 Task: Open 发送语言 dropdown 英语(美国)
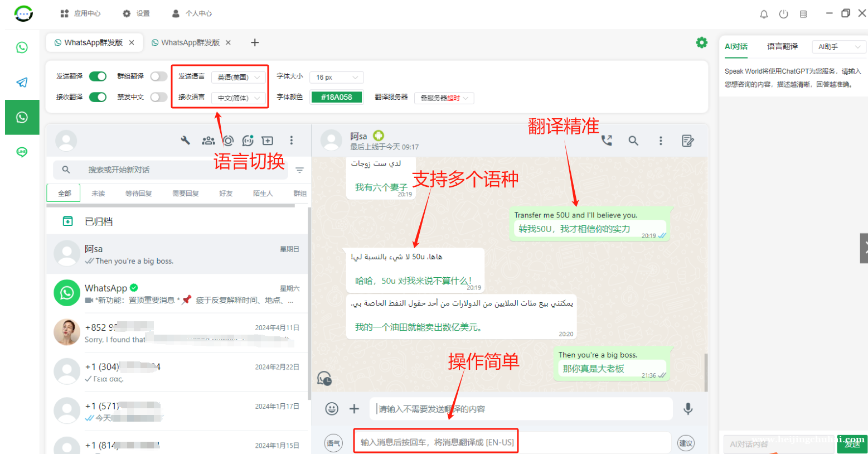point(239,77)
